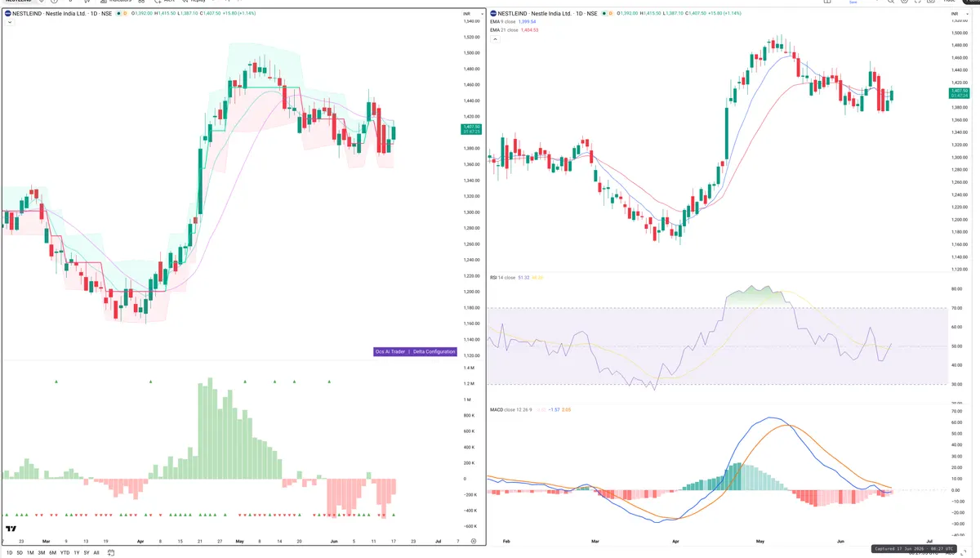Click the Alert toolbar button
Image resolution: width=980 pixels, height=558 pixels.
click(164, 2)
